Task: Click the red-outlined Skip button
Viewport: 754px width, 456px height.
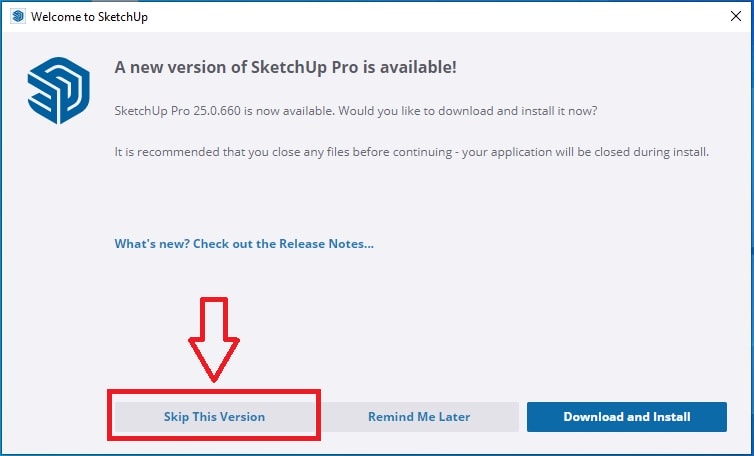Action: [214, 417]
